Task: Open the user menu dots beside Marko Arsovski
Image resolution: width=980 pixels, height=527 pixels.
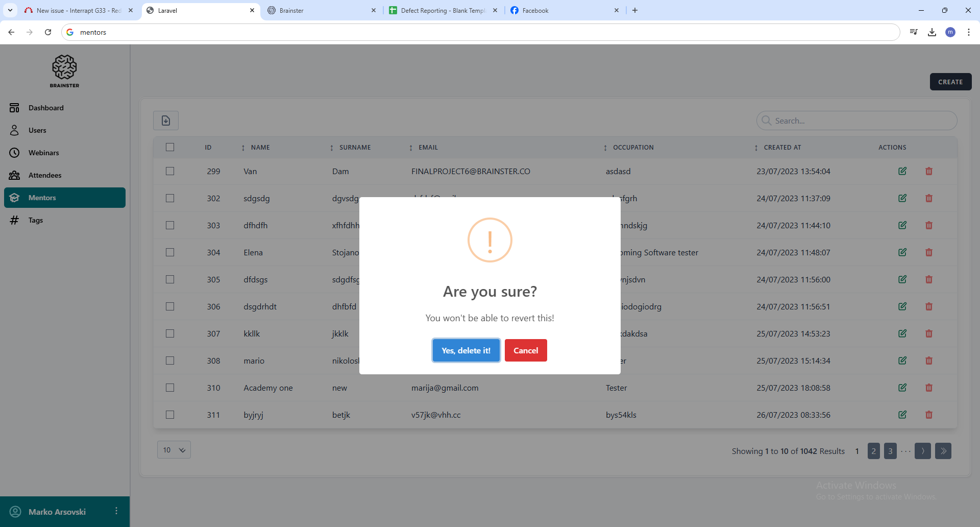Action: click(x=116, y=511)
